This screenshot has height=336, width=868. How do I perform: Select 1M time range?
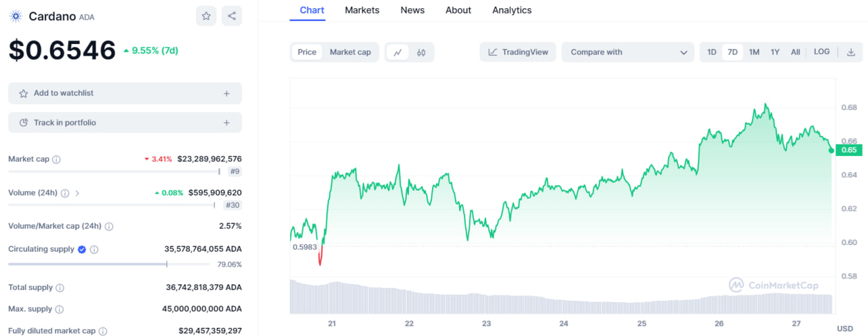754,52
